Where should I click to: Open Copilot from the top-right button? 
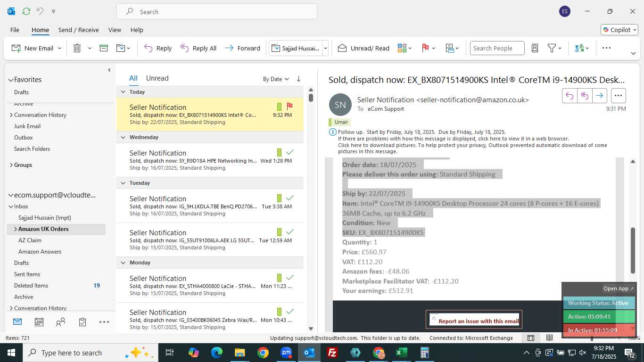619,30
